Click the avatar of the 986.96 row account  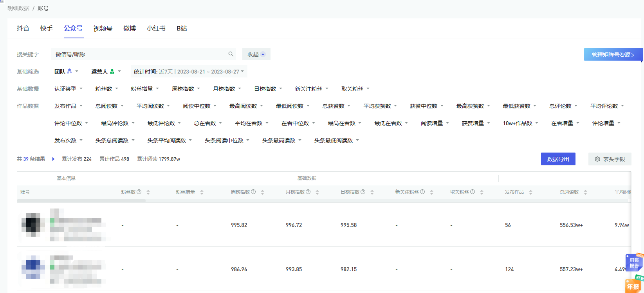point(33,267)
